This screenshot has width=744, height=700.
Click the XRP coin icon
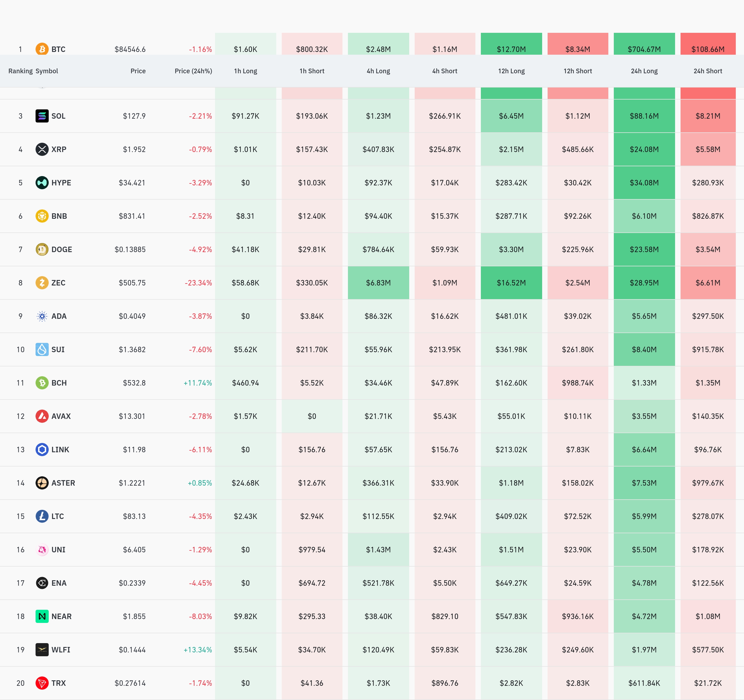click(x=42, y=149)
